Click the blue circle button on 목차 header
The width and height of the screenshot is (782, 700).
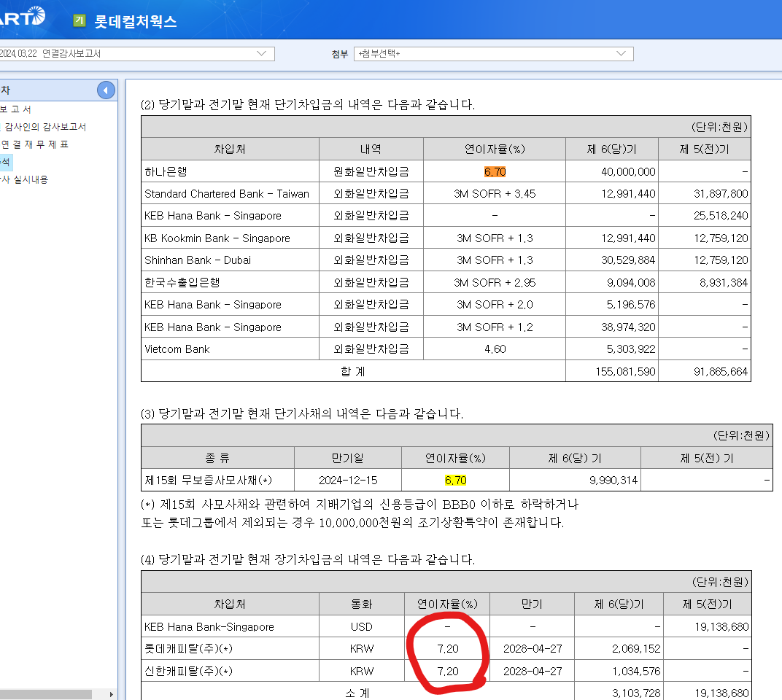point(106,89)
